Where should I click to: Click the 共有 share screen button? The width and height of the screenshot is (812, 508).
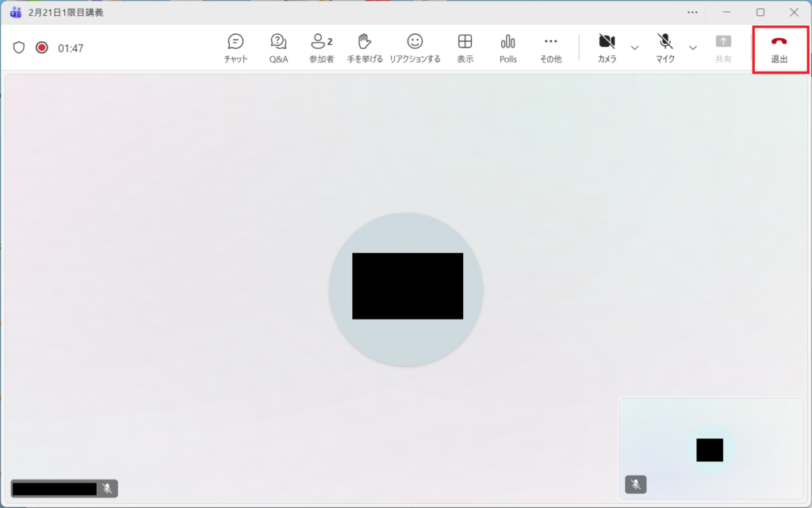[723, 48]
